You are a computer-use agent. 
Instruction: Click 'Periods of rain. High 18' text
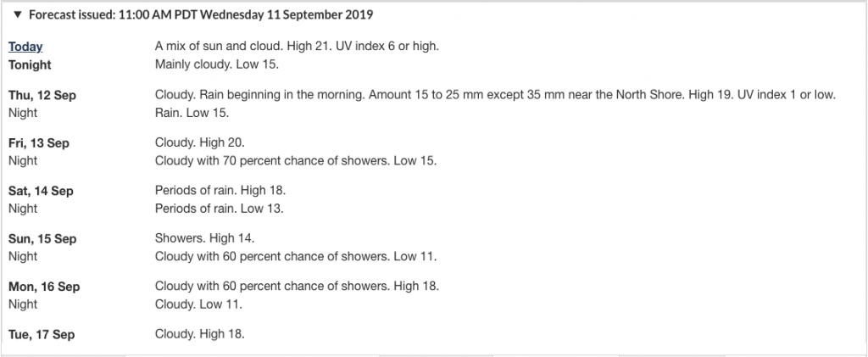220,191
